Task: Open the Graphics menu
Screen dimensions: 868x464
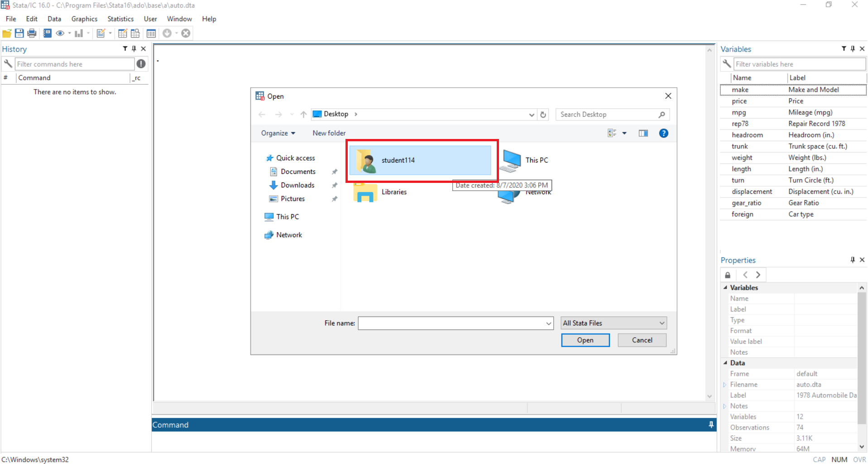Action: coord(84,19)
